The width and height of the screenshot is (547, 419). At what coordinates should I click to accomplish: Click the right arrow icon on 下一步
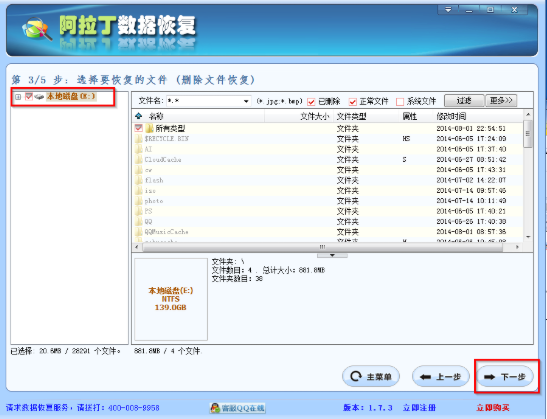489,377
